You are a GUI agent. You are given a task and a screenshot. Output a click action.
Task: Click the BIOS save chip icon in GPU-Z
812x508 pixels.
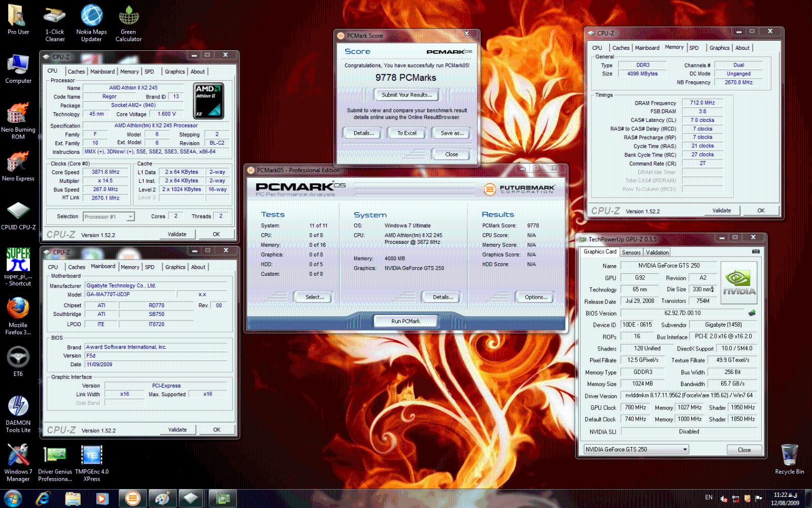(x=752, y=313)
